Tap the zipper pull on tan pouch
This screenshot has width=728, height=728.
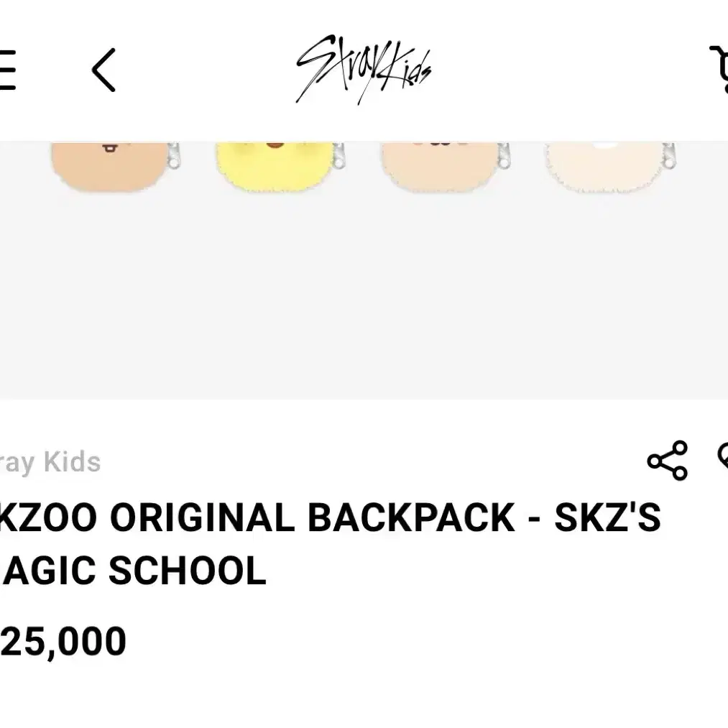174,155
